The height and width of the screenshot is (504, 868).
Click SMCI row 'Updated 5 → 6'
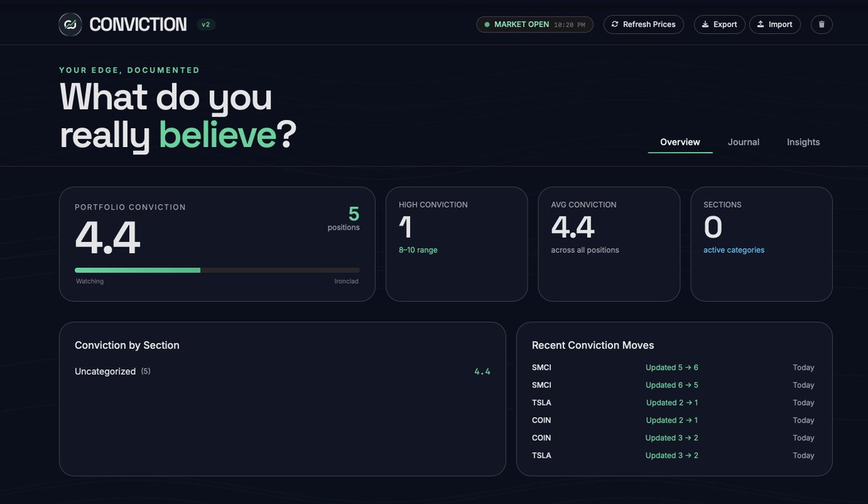[x=672, y=367]
